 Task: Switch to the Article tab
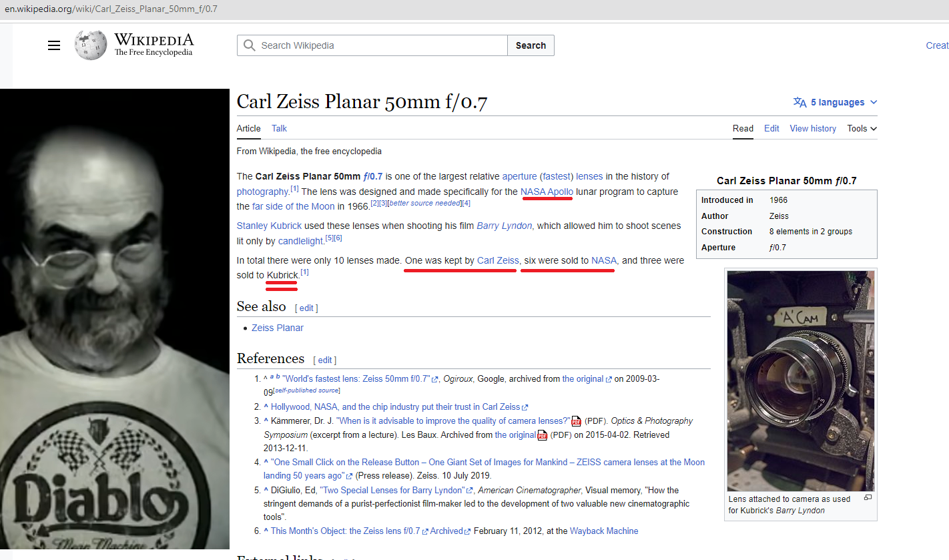249,128
